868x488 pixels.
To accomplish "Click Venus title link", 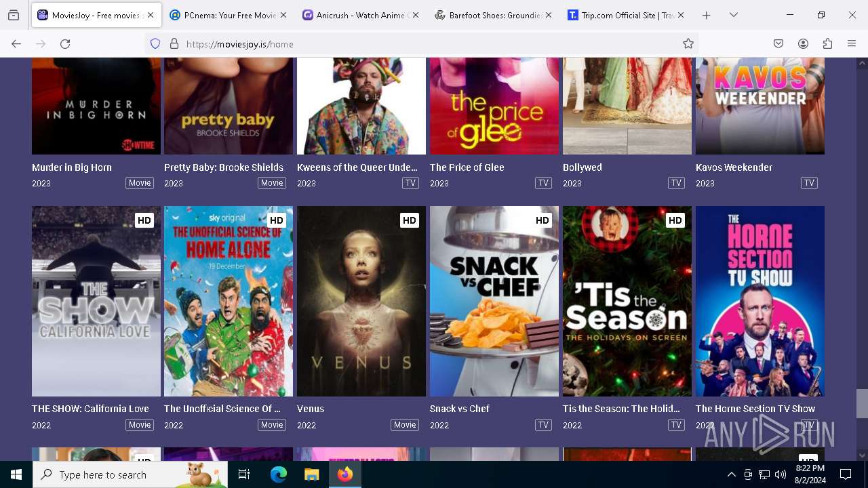I will (311, 409).
